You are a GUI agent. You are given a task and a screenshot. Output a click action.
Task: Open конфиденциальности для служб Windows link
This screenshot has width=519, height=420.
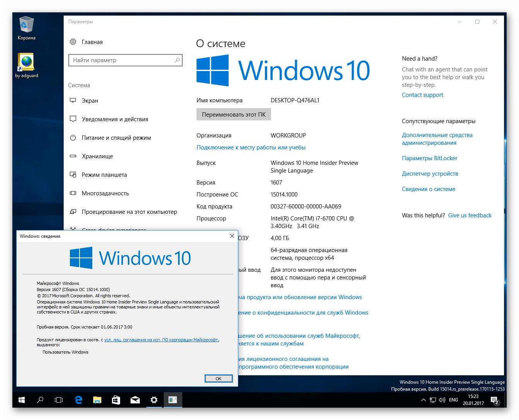coord(304,313)
